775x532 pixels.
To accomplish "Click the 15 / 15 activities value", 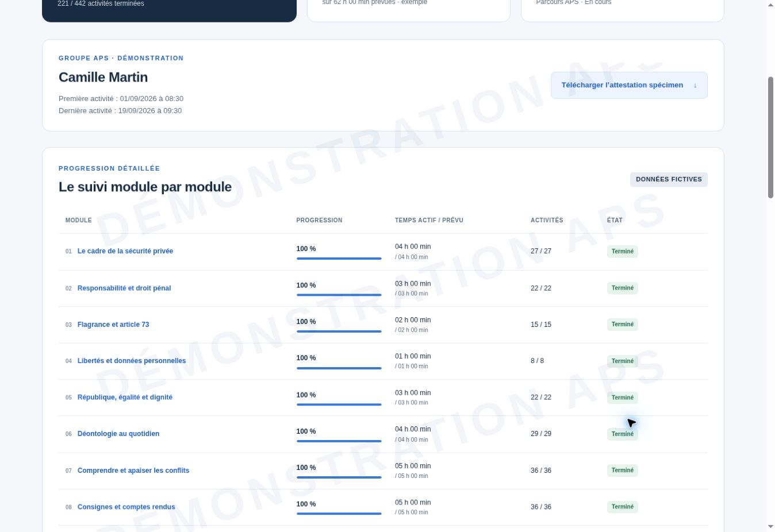I will [541, 325].
